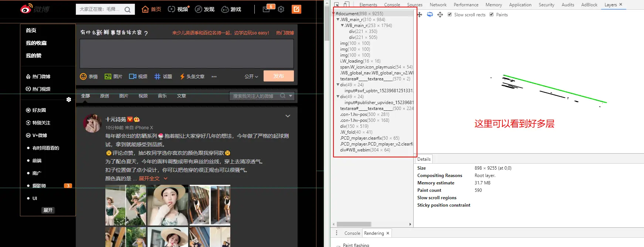This screenshot has height=247, width=644.
Task: Click the search magnifier in Weibo header
Action: pyautogui.click(x=128, y=10)
